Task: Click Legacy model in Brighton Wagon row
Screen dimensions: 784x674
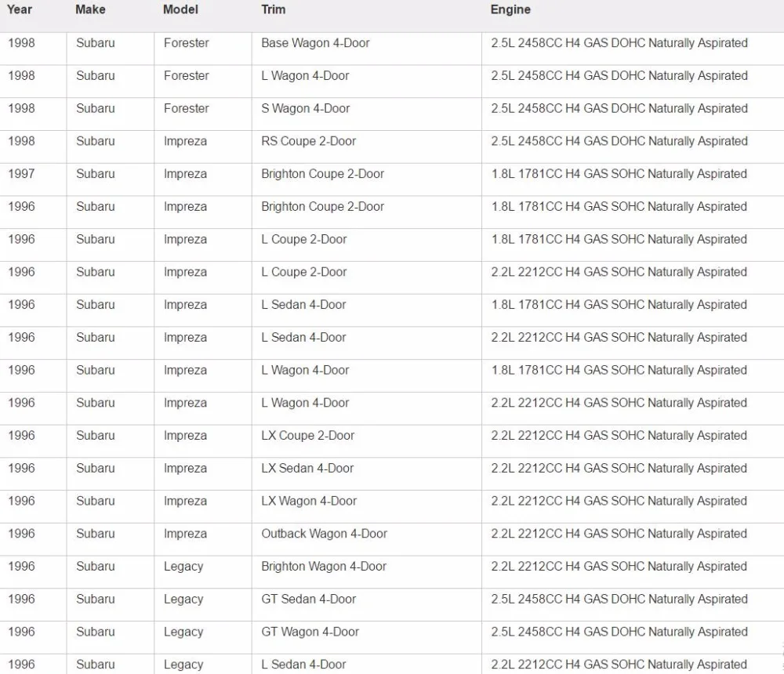Action: (183, 567)
